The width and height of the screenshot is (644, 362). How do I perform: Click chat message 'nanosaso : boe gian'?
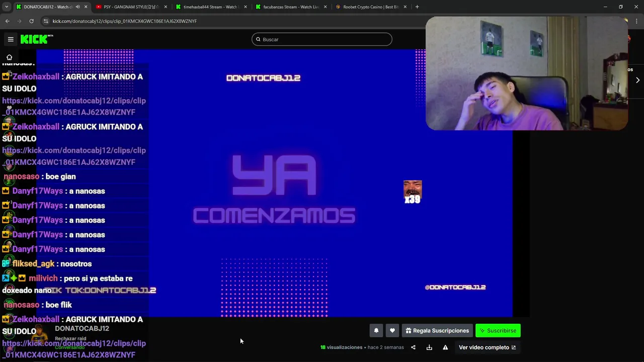point(40,176)
